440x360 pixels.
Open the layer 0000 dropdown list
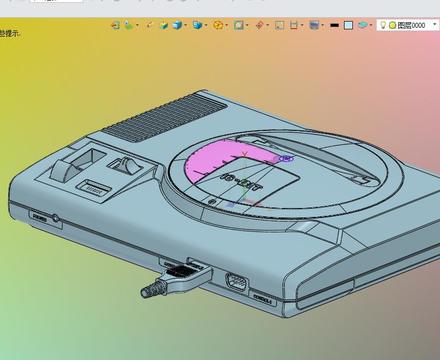point(434,25)
